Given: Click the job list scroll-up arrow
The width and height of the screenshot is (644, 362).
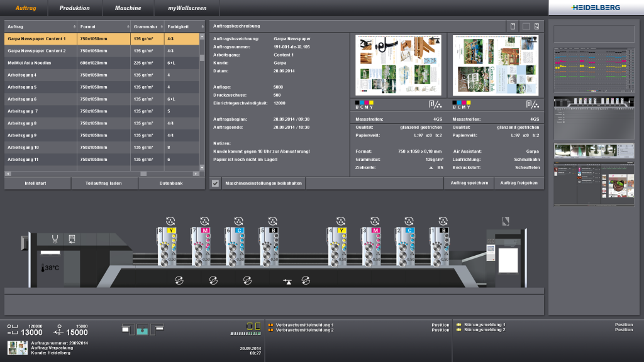Looking at the screenshot, I should coord(202,37).
